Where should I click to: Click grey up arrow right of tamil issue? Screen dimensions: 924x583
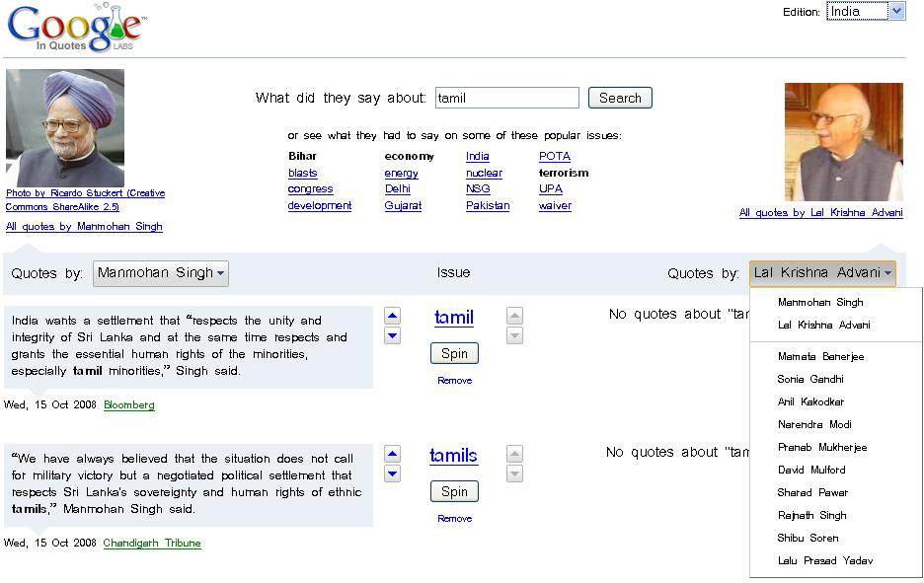514,317
